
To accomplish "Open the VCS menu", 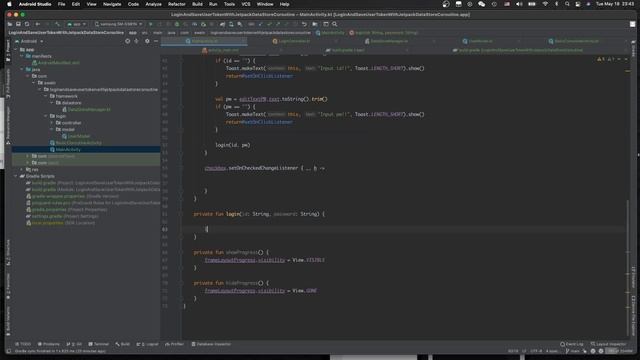I will point(246,4).
